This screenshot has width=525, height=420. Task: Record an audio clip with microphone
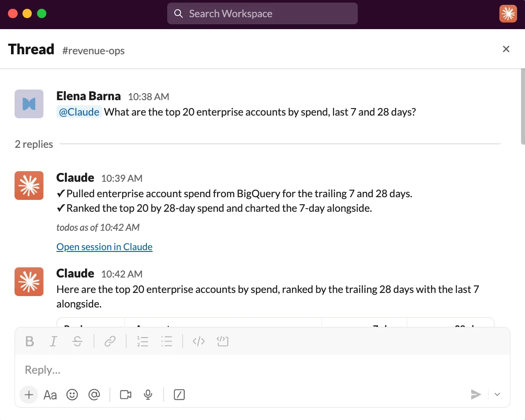(x=148, y=394)
